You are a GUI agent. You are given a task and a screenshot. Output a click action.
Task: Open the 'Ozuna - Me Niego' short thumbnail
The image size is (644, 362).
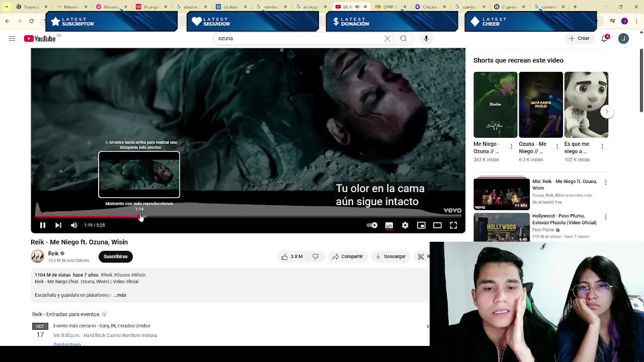coord(541,105)
